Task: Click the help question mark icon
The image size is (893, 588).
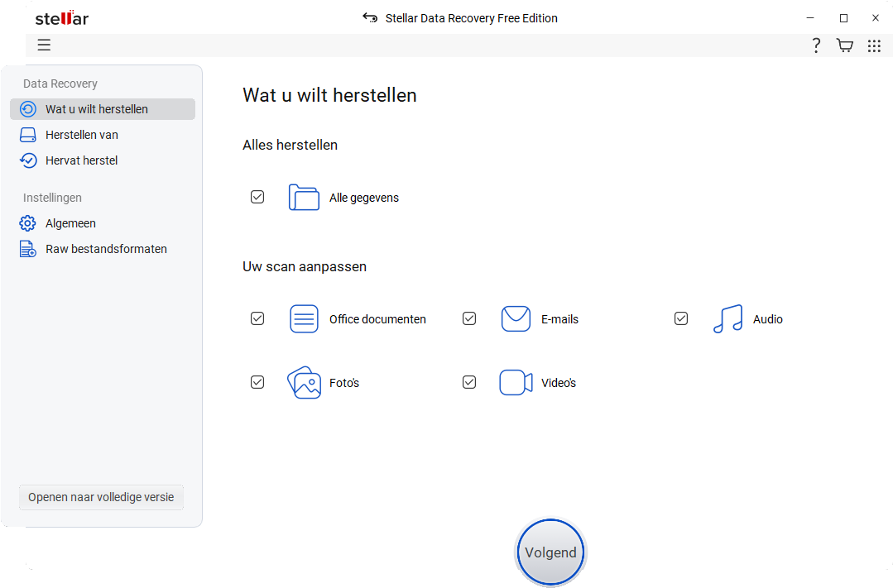Action: [x=816, y=45]
